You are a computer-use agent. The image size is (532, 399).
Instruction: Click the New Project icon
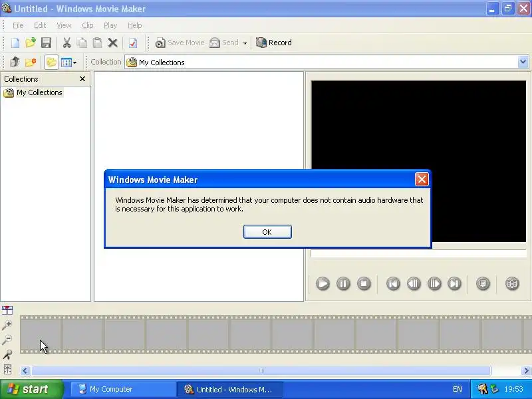15,43
